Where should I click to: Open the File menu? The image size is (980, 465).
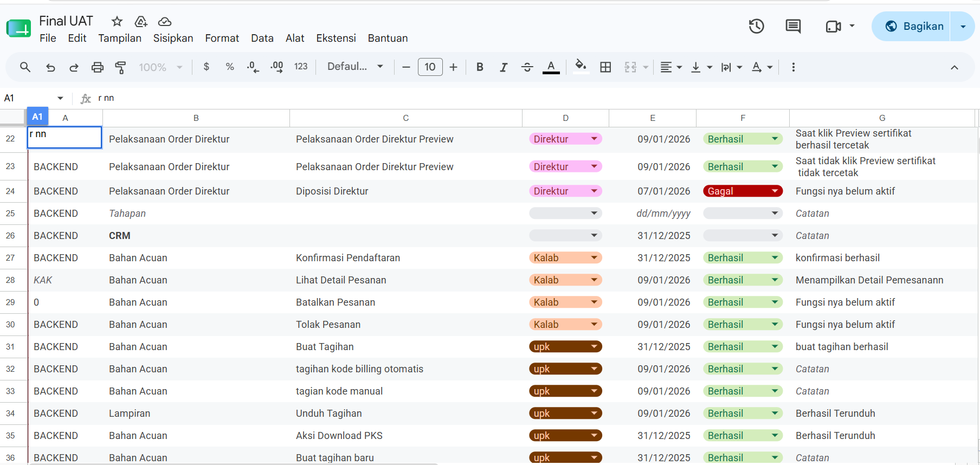point(48,38)
